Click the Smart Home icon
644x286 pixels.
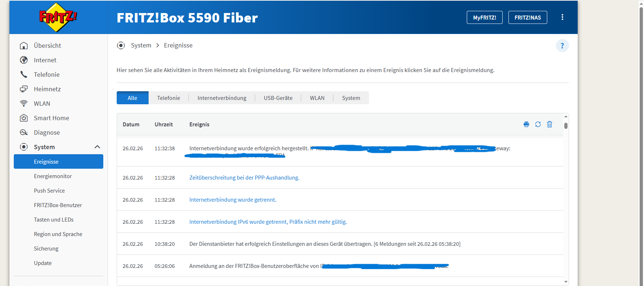24,118
